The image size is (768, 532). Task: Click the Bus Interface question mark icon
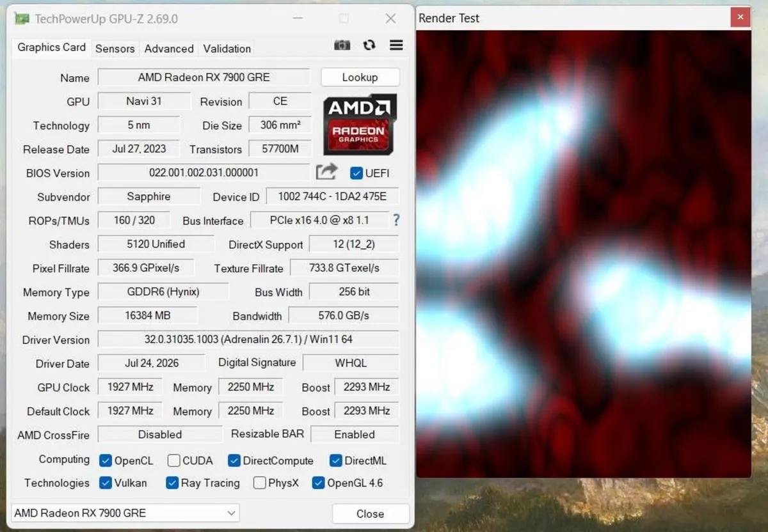[x=396, y=220]
